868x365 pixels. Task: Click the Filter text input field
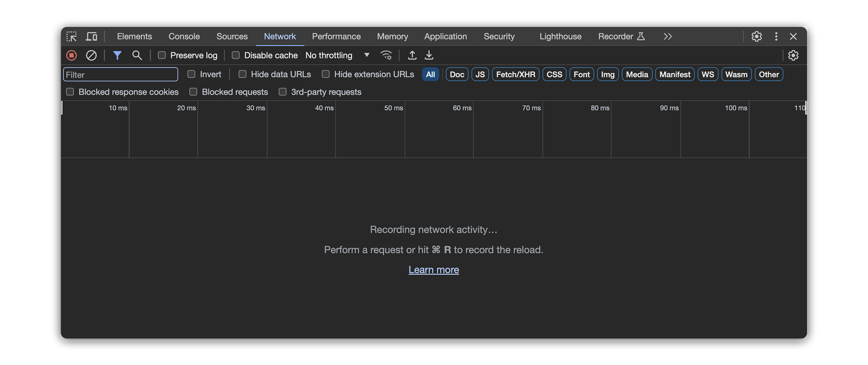point(120,75)
